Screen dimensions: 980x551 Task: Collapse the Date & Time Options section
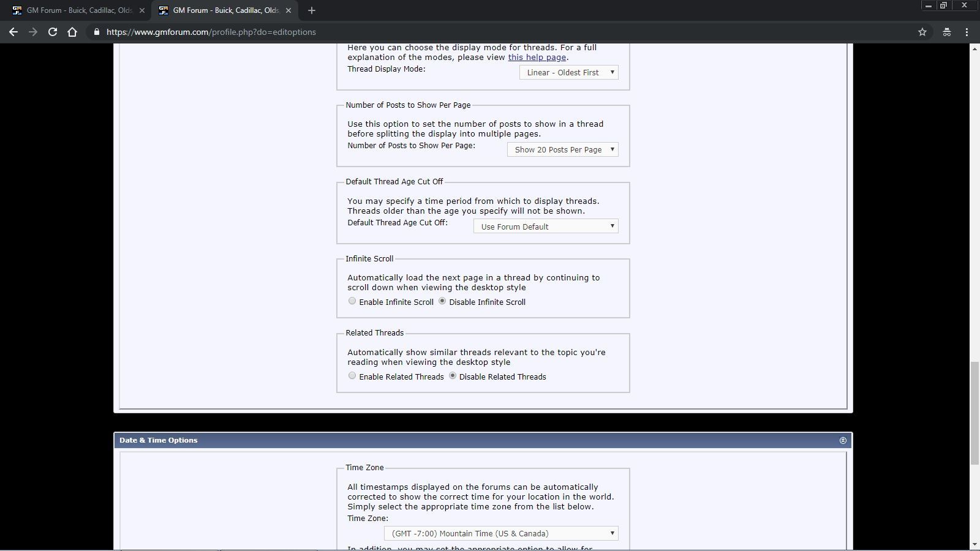(843, 440)
